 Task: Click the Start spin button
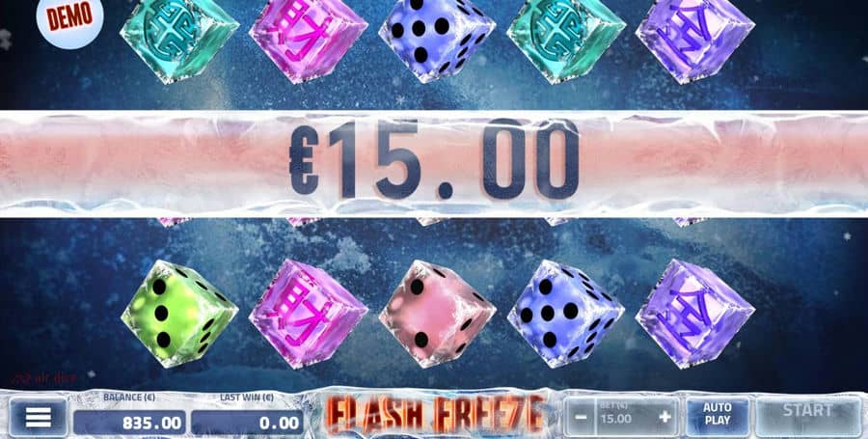tap(807, 414)
